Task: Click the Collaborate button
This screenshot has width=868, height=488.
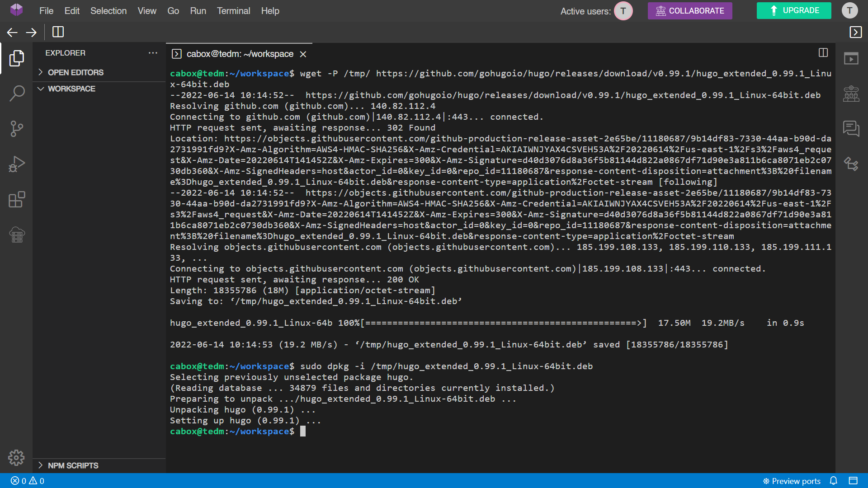Action: 689,11
